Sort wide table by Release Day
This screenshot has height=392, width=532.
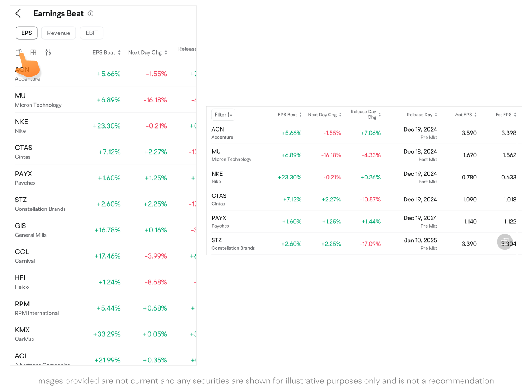422,115
